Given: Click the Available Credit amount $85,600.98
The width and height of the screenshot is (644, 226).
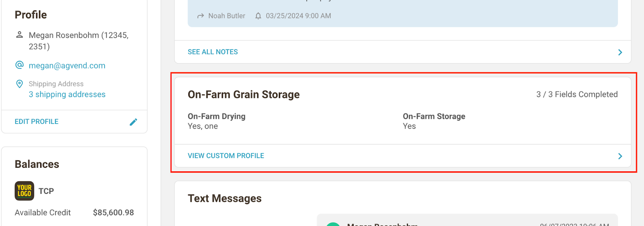Looking at the screenshot, I should click(x=113, y=212).
